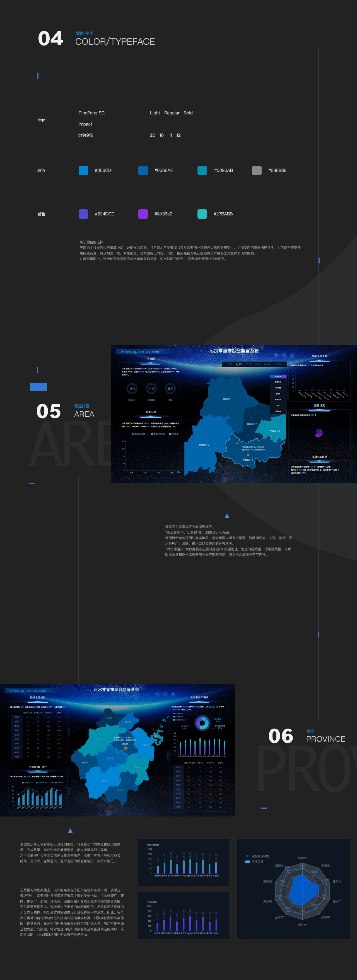Click the blue triangle under area dashboard

point(227,516)
